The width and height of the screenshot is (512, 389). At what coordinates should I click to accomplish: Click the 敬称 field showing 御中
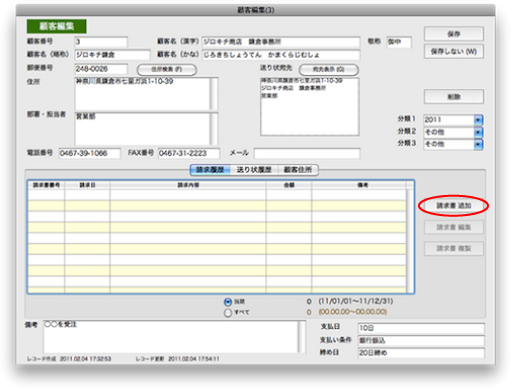tap(399, 42)
